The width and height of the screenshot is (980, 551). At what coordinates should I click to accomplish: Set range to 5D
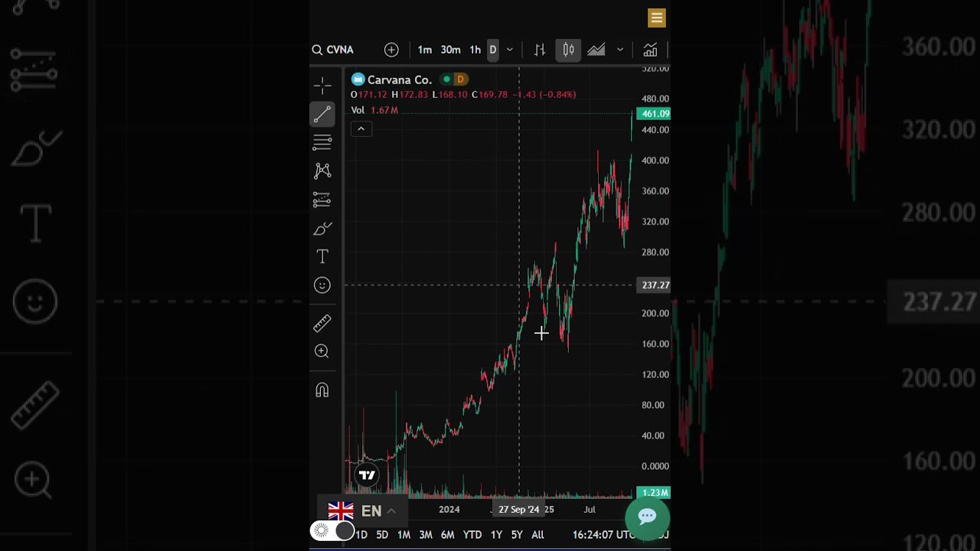point(382,535)
